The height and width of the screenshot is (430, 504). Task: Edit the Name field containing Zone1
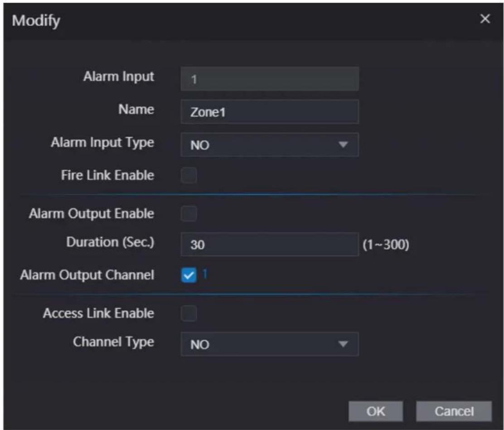[270, 112]
